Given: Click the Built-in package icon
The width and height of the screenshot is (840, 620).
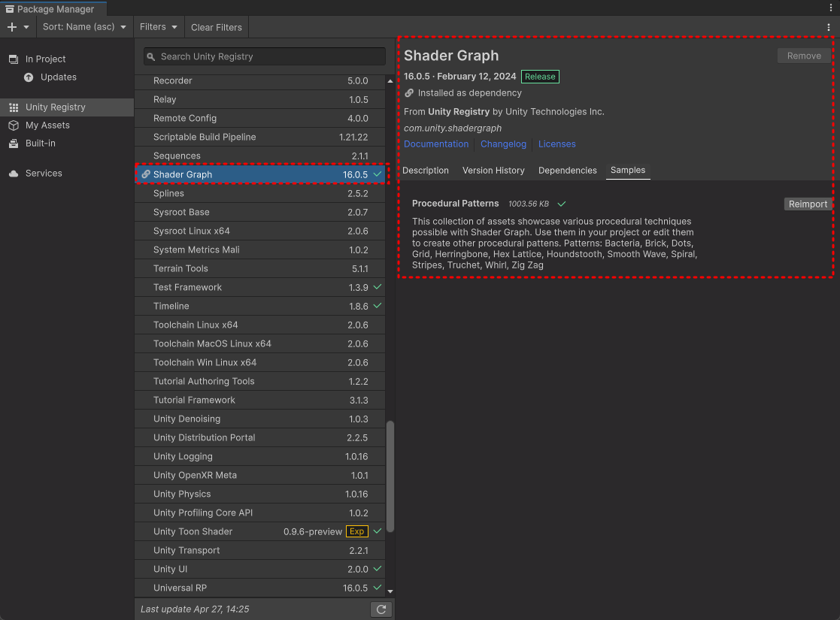Looking at the screenshot, I should tap(14, 144).
